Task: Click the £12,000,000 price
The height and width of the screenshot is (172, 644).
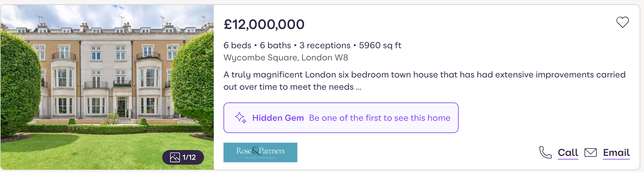Action: click(x=264, y=24)
